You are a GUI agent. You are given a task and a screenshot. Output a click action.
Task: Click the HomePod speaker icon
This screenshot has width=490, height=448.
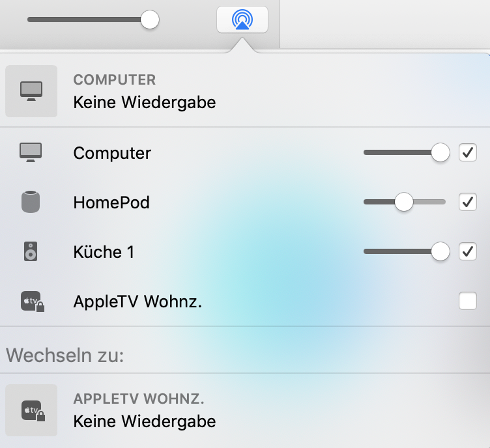coord(31,202)
